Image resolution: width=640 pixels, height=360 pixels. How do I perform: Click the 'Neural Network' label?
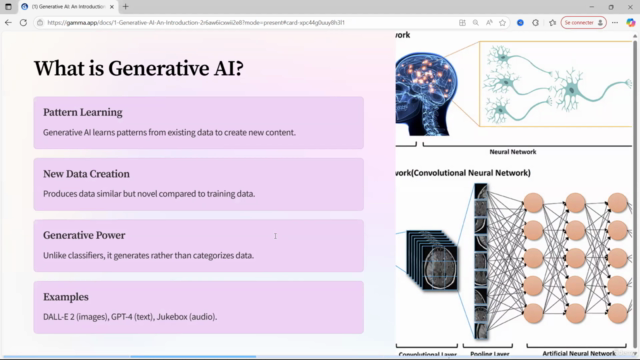click(513, 152)
